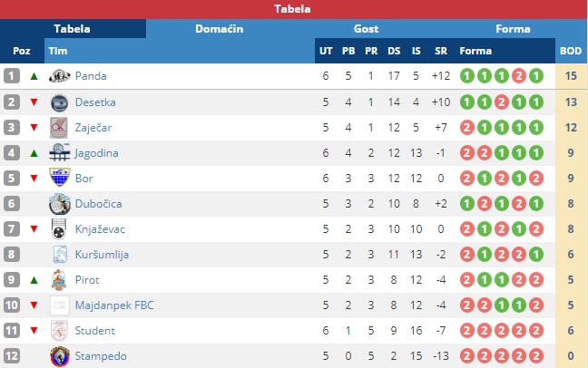Screen dimensions: 588x368
Task: Click the Desetka team logo
Action: pos(59,102)
